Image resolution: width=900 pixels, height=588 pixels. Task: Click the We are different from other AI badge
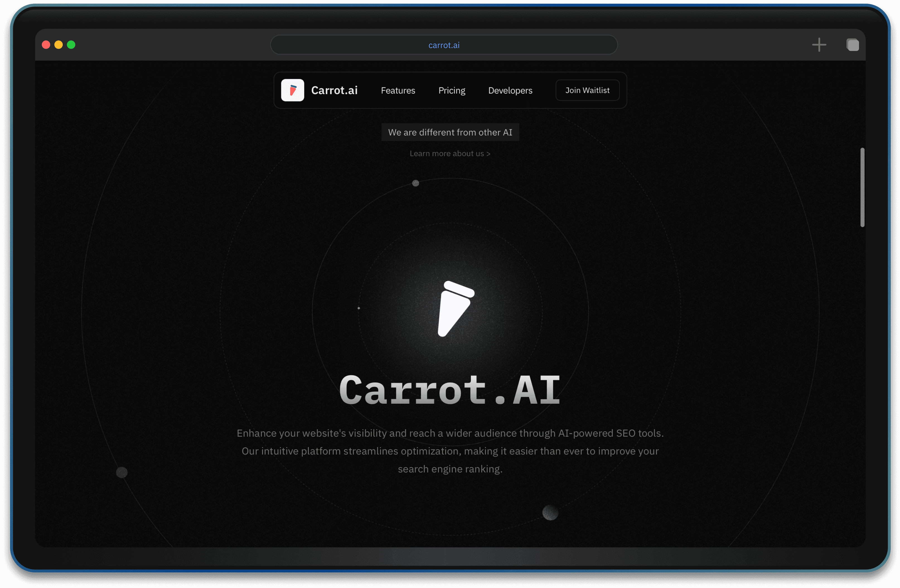pyautogui.click(x=450, y=132)
